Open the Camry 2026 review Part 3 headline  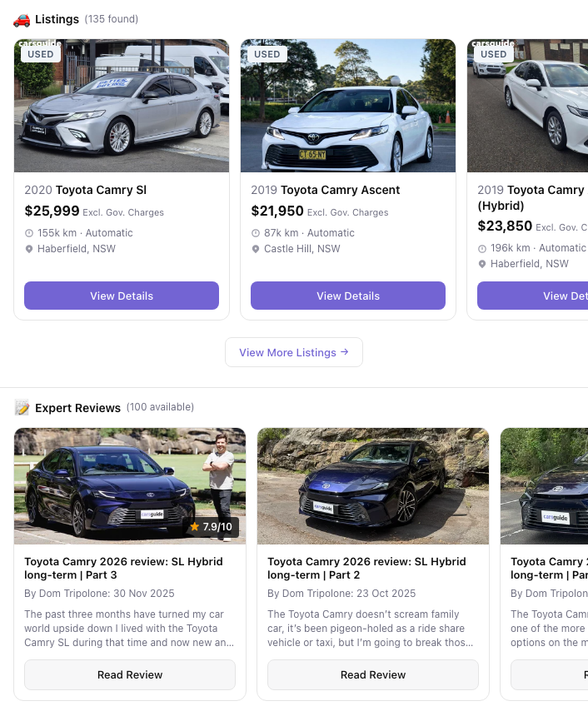pyautogui.click(x=123, y=568)
